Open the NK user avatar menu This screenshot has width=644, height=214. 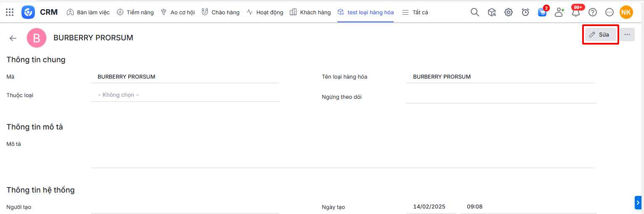click(626, 12)
